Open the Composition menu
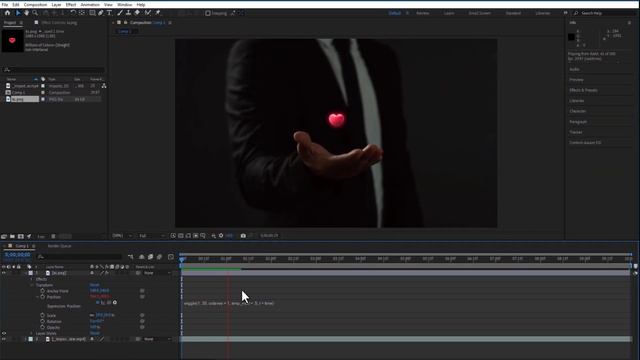The image size is (640, 360). 36,4
